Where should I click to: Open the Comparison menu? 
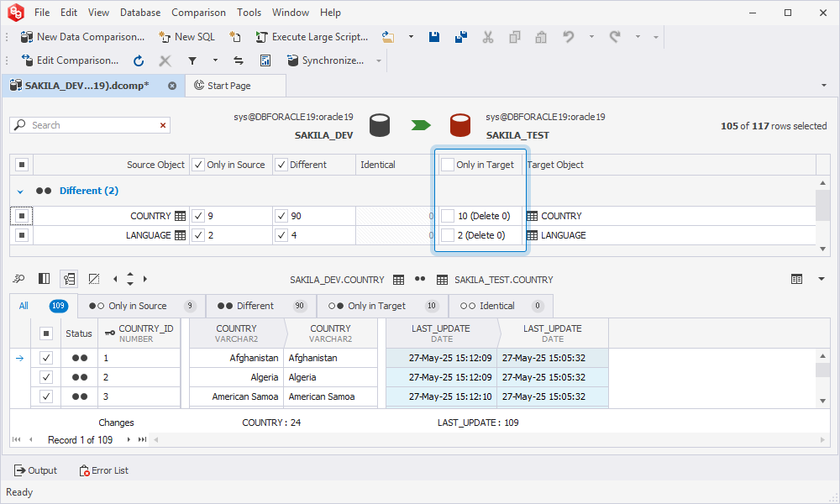pos(198,13)
